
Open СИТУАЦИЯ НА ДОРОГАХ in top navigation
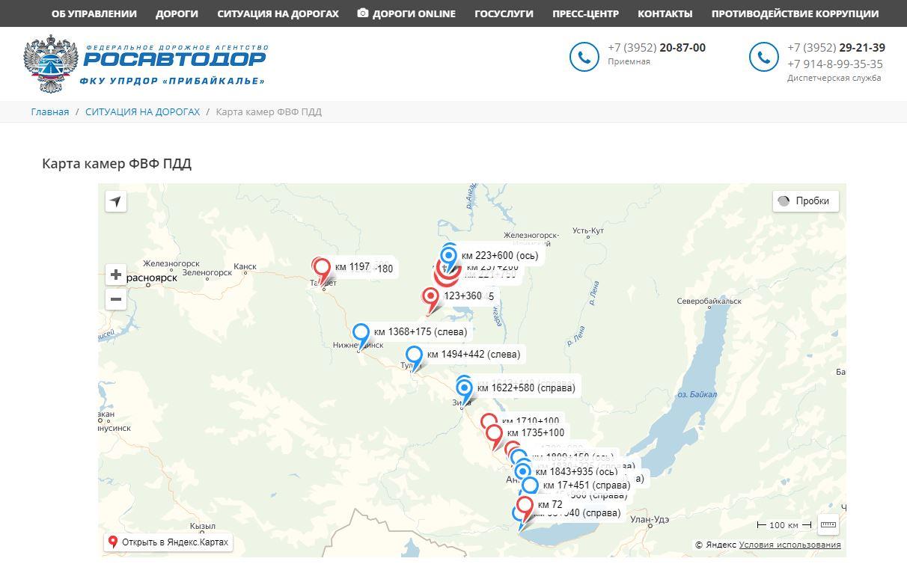click(278, 13)
